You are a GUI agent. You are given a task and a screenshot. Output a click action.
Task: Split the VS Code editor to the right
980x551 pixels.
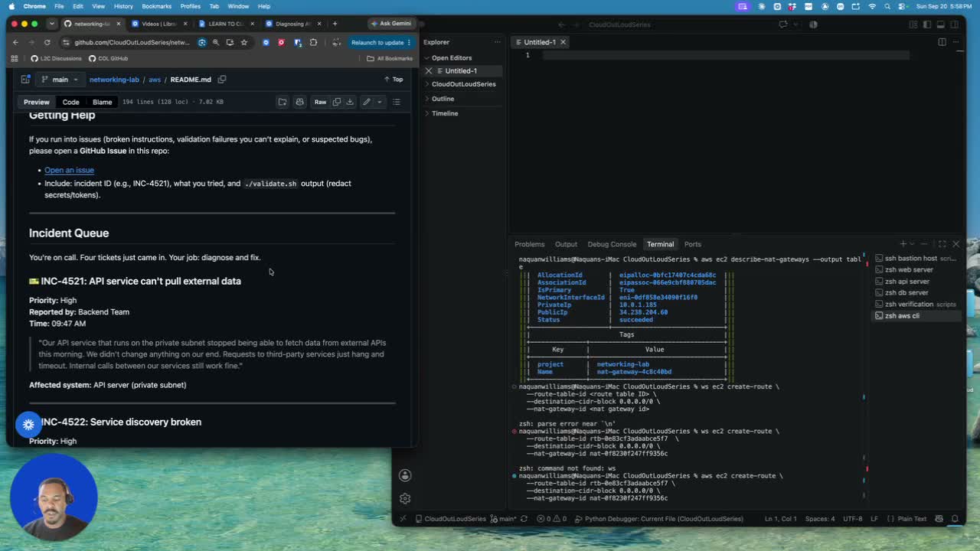[942, 42]
